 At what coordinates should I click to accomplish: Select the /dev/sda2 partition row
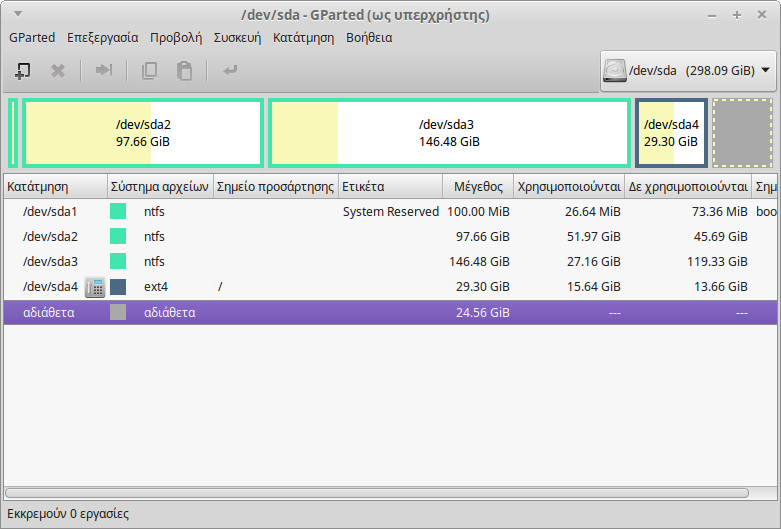pos(390,237)
